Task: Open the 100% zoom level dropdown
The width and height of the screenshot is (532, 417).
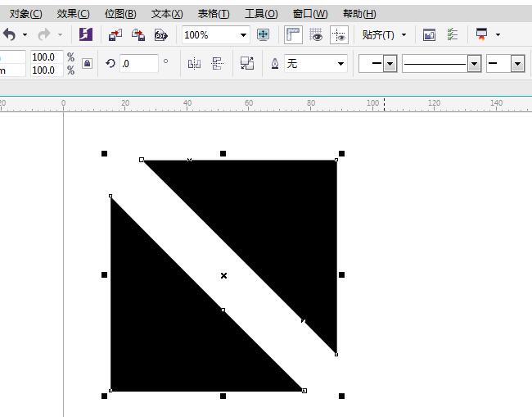Action: pos(243,34)
